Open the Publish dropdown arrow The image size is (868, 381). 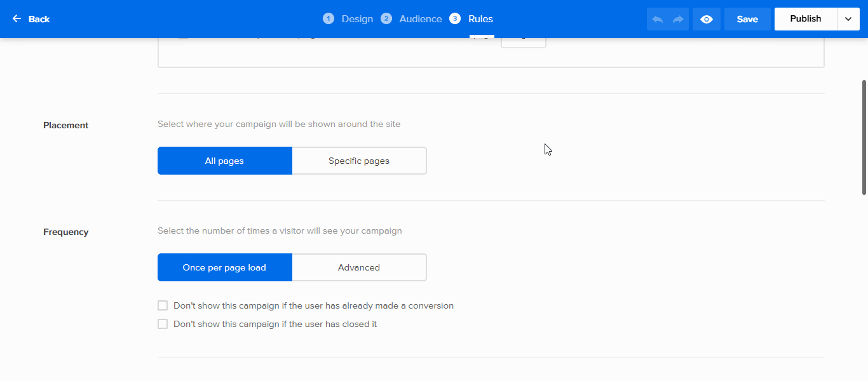[x=848, y=19]
